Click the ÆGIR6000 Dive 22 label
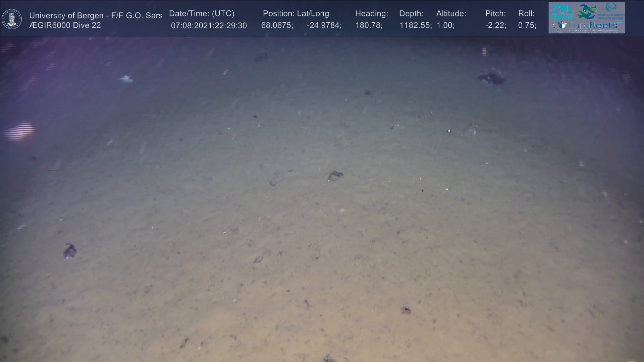The image size is (644, 362). [x=65, y=25]
